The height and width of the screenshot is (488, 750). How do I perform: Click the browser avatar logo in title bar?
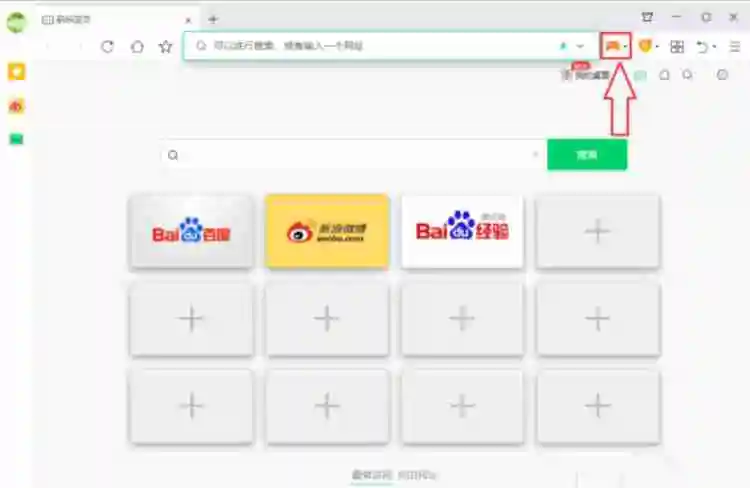click(16, 22)
